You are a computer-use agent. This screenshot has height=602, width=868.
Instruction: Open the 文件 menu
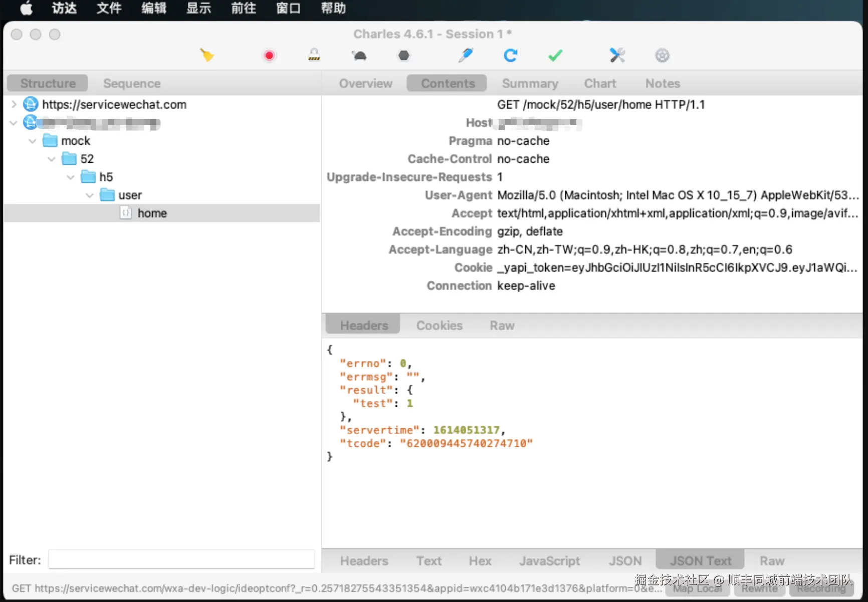tap(109, 9)
